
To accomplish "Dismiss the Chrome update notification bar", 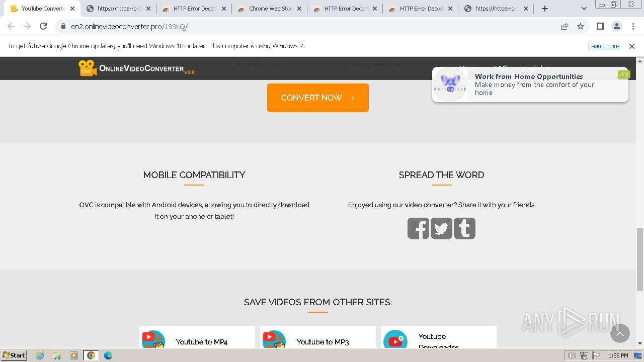I will (x=632, y=46).
